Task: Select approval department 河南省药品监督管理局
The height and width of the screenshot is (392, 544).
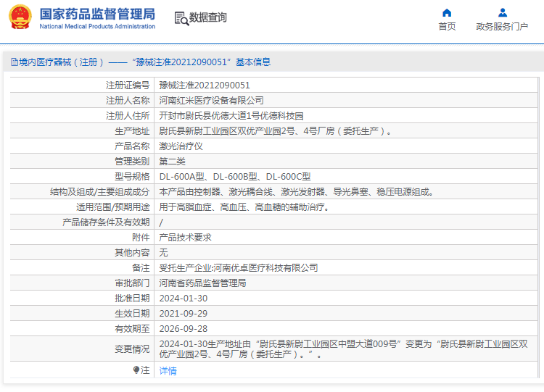Action: (202, 283)
